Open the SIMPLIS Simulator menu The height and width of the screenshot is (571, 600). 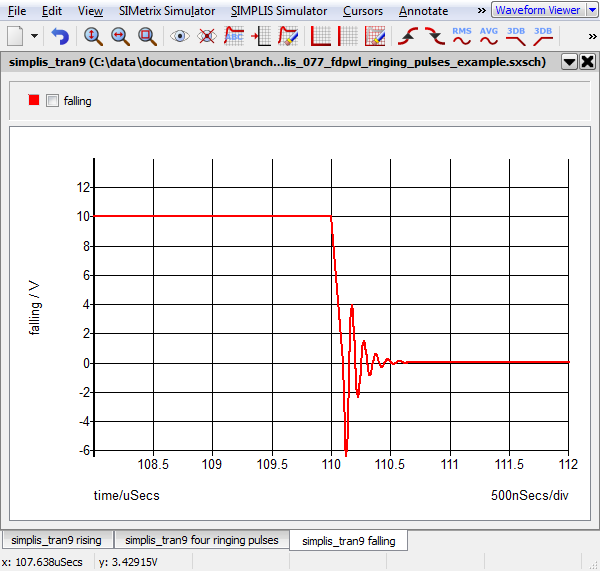pyautogui.click(x=278, y=11)
